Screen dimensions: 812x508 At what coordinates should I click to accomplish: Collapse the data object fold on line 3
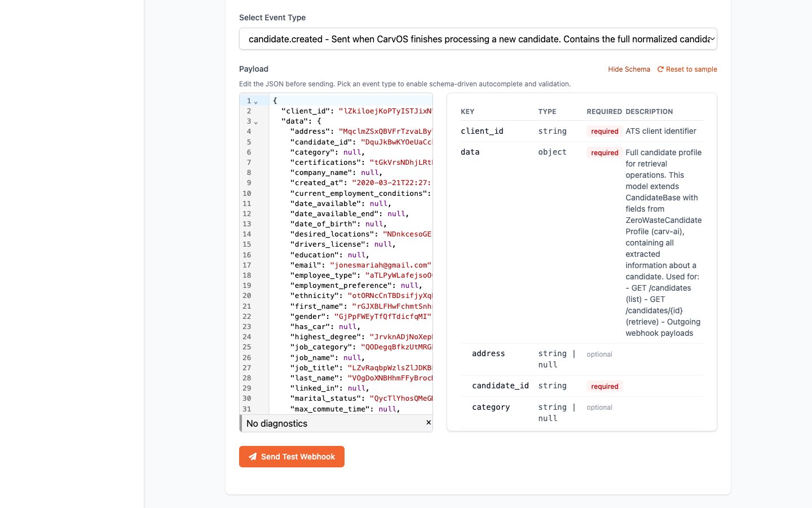click(256, 122)
